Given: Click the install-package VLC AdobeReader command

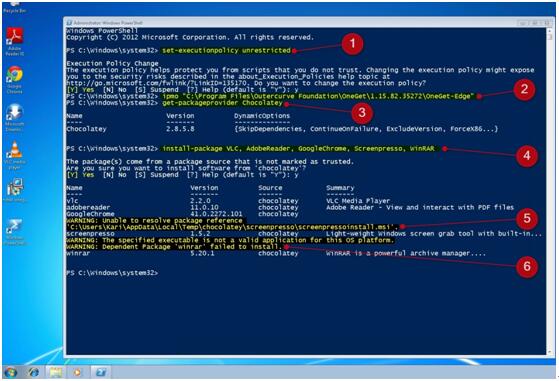Looking at the screenshot, I should (298, 148).
